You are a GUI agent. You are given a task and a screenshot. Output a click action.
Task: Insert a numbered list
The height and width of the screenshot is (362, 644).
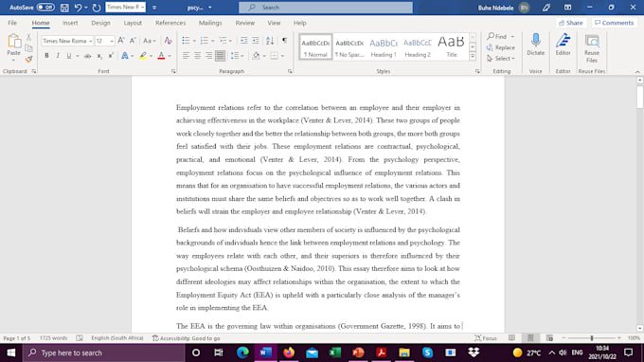(x=205, y=41)
